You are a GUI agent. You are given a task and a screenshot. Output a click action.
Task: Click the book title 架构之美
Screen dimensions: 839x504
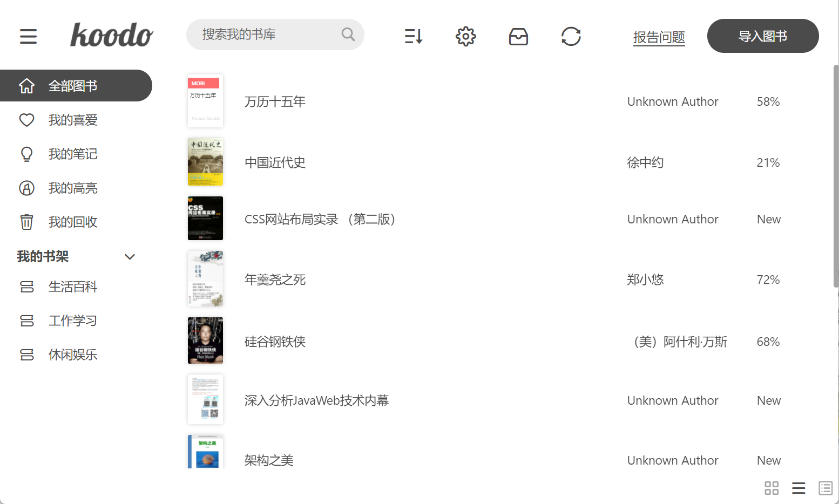tap(269, 460)
